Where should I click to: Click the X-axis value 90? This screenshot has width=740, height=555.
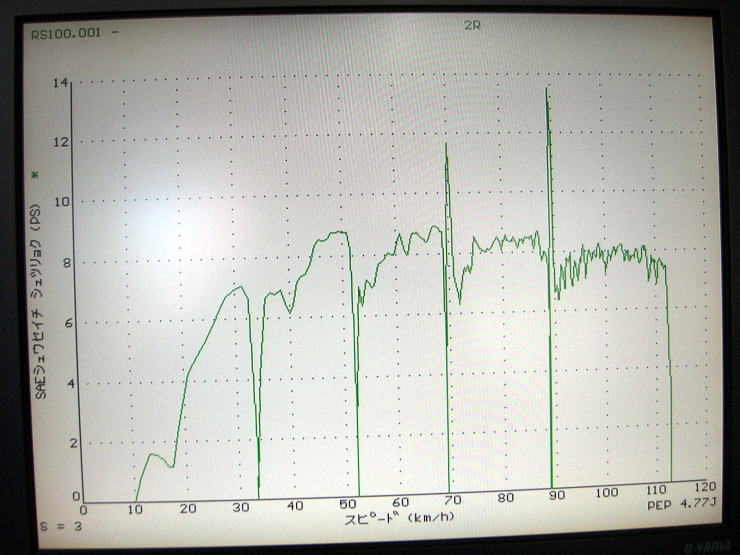557,495
